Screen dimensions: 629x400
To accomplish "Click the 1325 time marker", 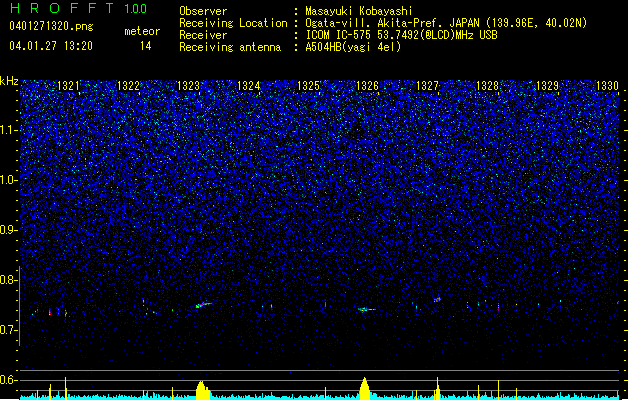I will click(x=308, y=86).
